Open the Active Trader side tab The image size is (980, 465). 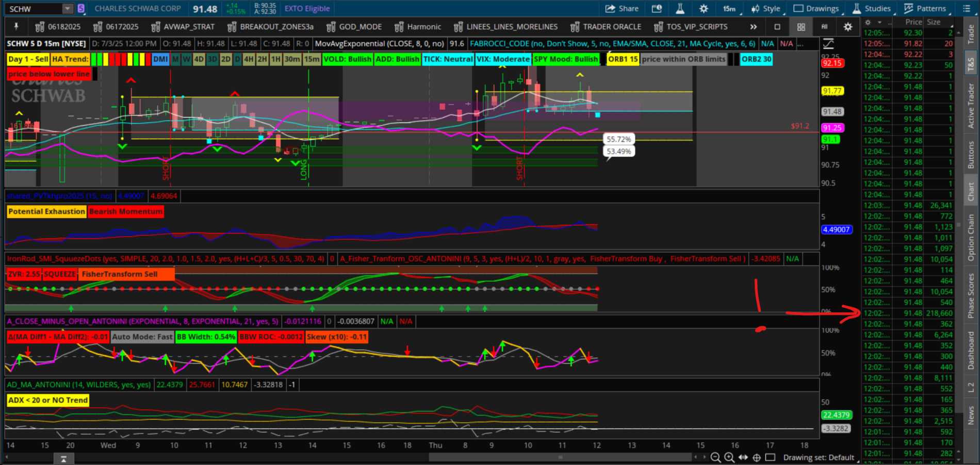pyautogui.click(x=971, y=106)
